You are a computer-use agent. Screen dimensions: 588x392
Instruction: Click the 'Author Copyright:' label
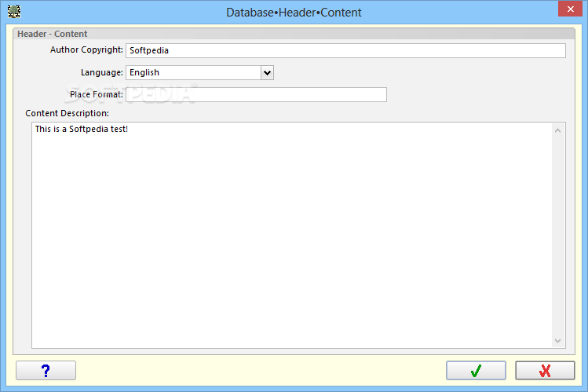86,50
